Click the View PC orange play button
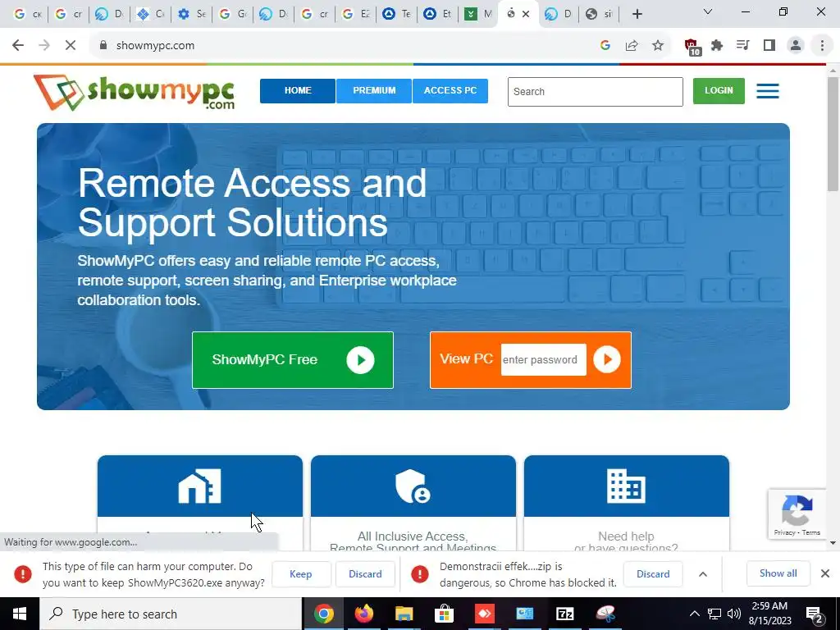The height and width of the screenshot is (630, 840). [606, 359]
